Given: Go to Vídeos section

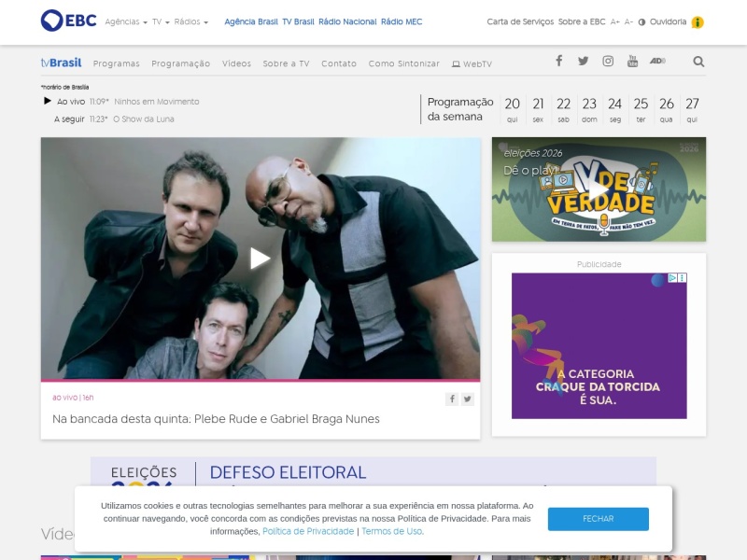Looking at the screenshot, I should pyautogui.click(x=236, y=63).
